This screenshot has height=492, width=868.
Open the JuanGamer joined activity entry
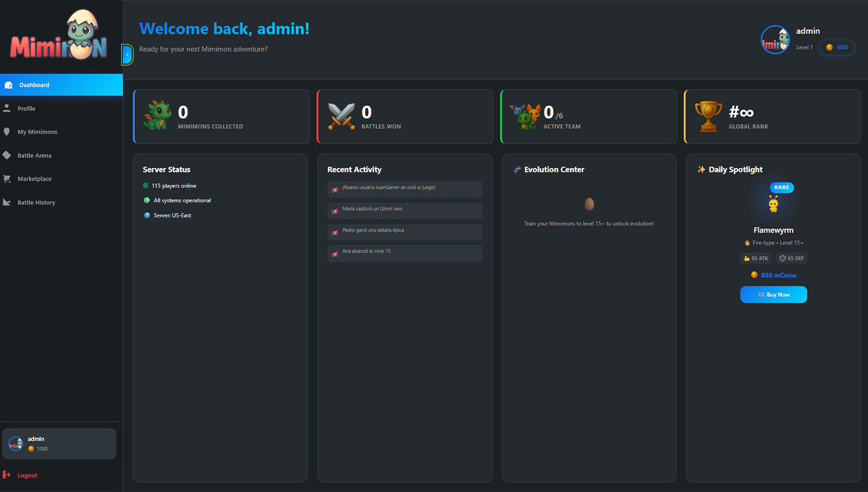405,189
